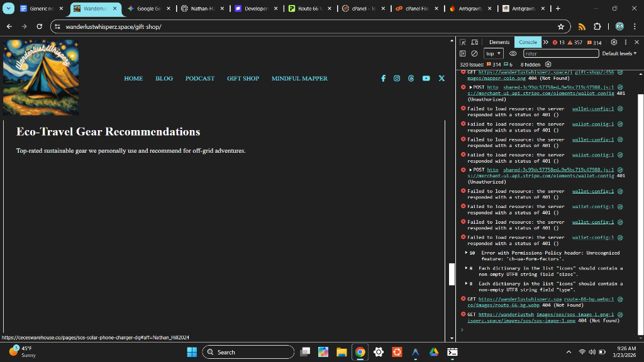Click the X (Twitter) social icon
Screen dimensions: 644x362
click(441, 79)
